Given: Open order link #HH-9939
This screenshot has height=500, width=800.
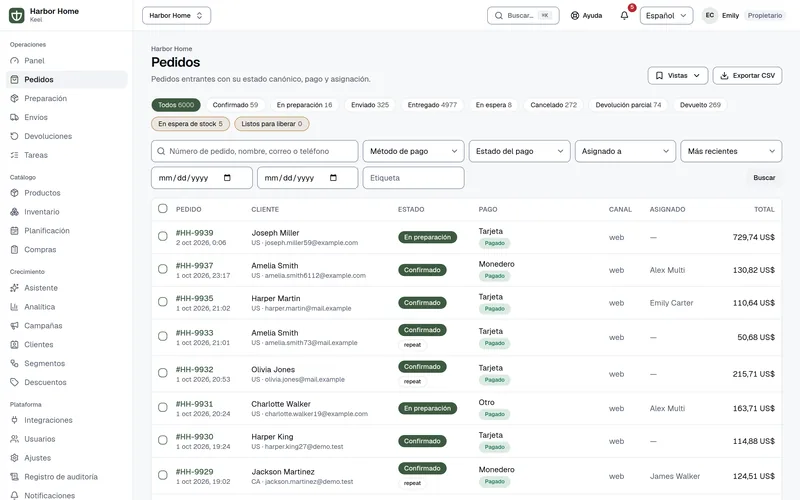Looking at the screenshot, I should (194, 233).
